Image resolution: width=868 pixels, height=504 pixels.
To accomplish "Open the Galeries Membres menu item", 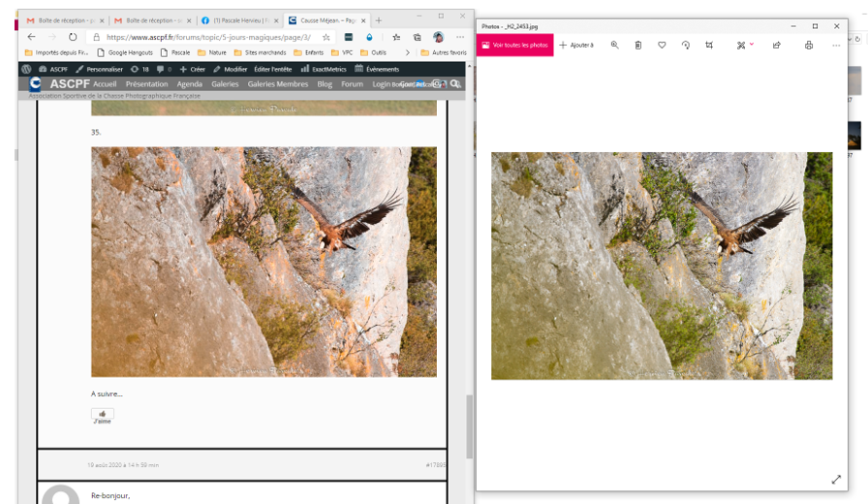I will (x=277, y=84).
